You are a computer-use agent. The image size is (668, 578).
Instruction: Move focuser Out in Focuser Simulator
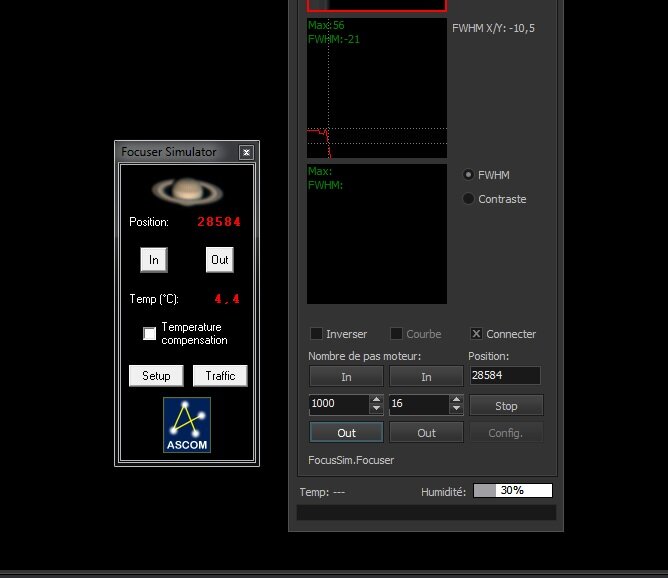219,260
